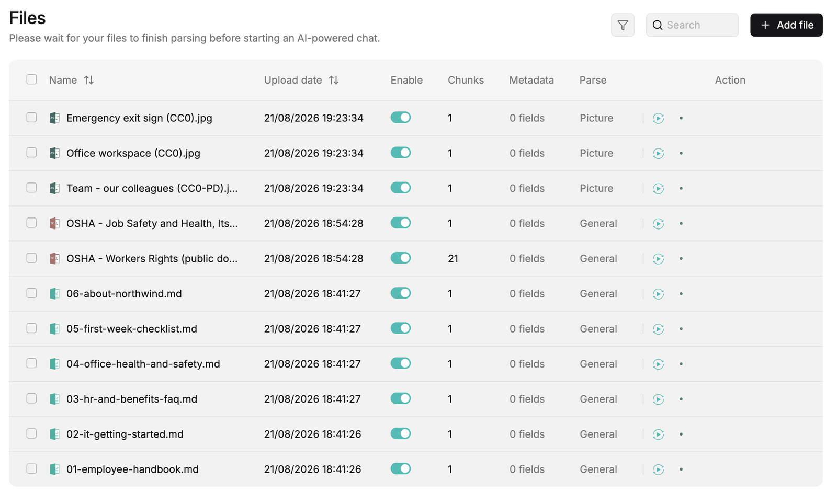This screenshot has width=837, height=504.
Task: Disable the Office workspace (CC0).jpg toggle
Action: (x=401, y=153)
